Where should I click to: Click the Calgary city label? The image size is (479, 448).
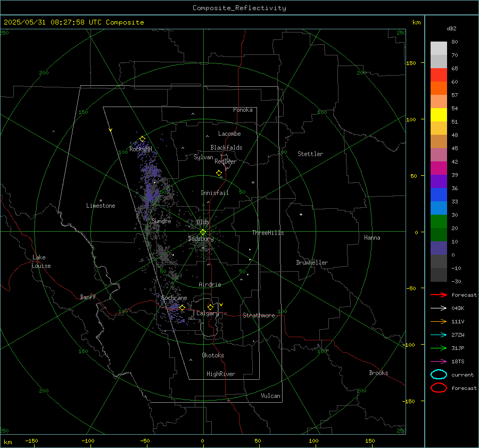[208, 313]
